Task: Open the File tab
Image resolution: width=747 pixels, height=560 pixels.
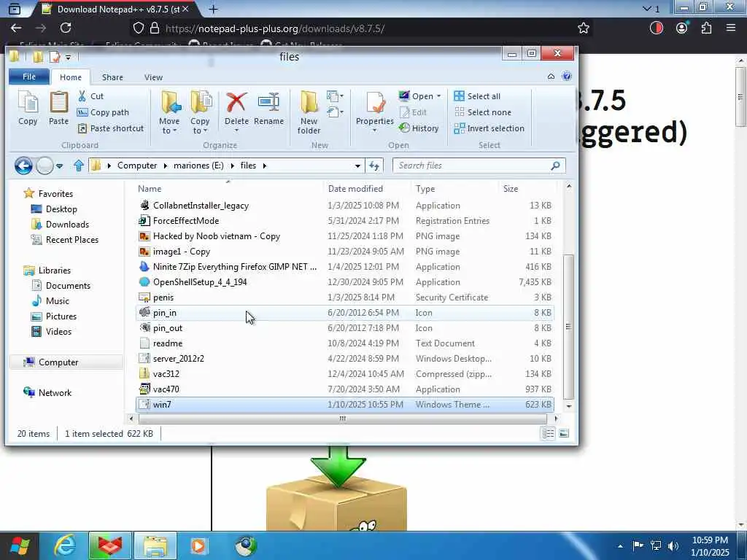Action: (29, 77)
